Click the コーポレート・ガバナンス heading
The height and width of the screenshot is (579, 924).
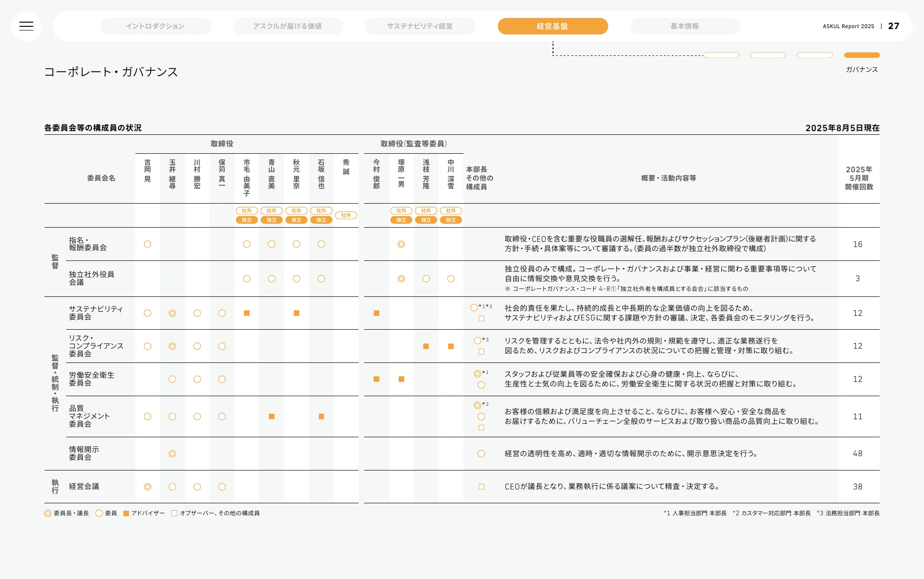click(x=111, y=72)
